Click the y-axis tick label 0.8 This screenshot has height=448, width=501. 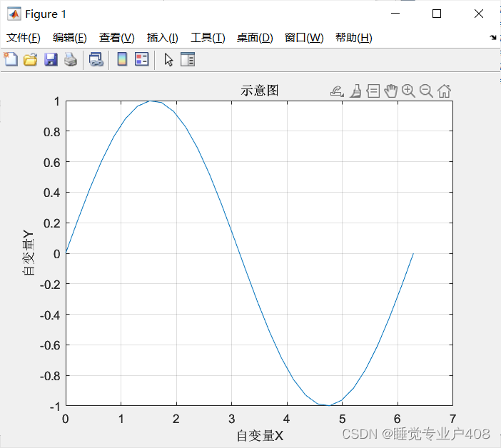(52, 132)
